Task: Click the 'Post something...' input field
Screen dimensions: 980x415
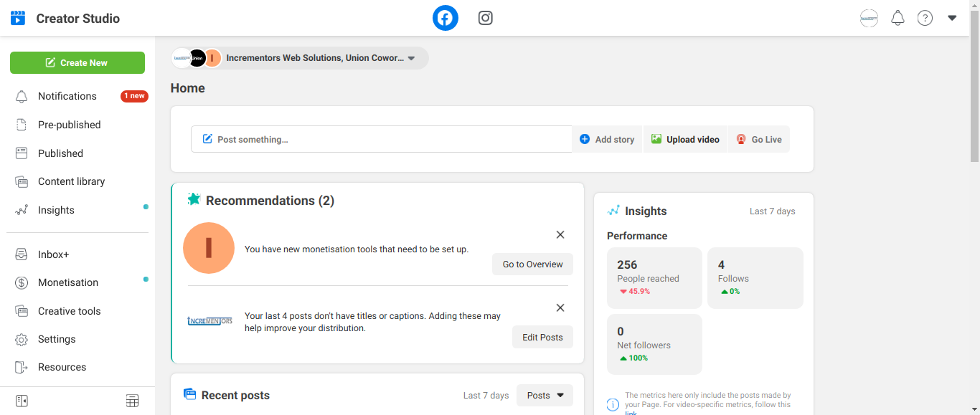Action: [382, 139]
